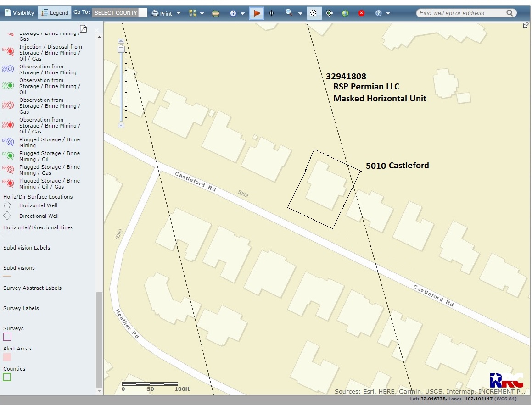Click the 'Horiz/Dir Surface Locations' legend heading

pyautogui.click(x=38, y=197)
